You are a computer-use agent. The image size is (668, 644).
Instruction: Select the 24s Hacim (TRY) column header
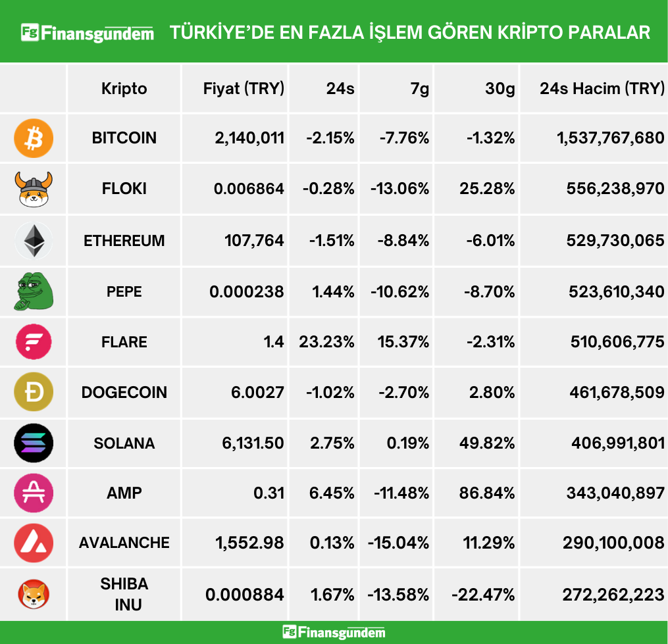coord(602,89)
